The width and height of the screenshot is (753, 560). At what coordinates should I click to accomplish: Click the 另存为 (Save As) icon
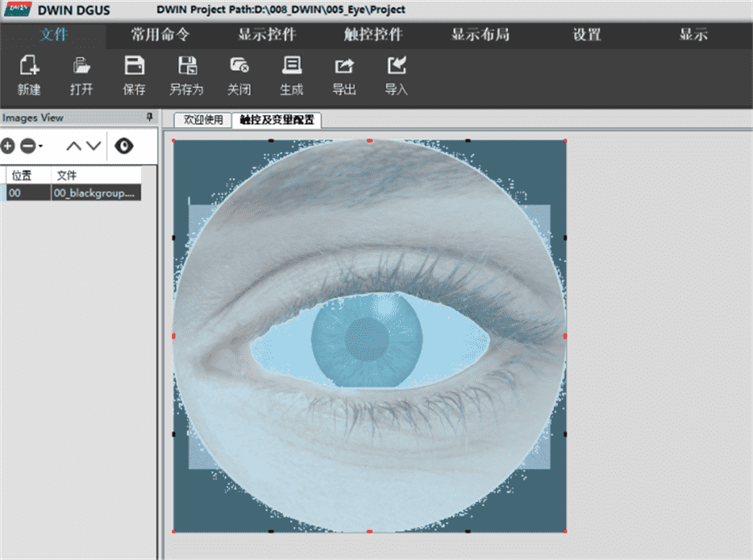187,67
